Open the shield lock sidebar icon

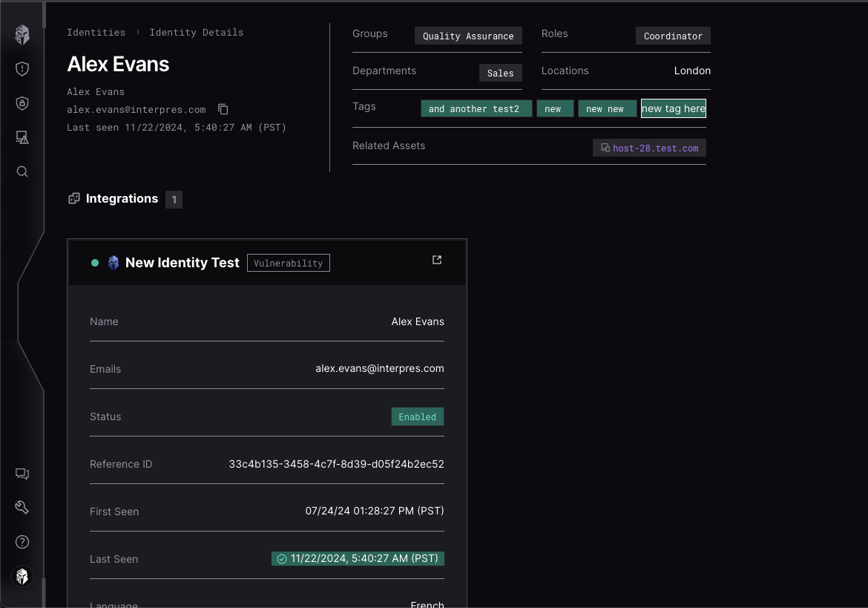click(x=22, y=103)
